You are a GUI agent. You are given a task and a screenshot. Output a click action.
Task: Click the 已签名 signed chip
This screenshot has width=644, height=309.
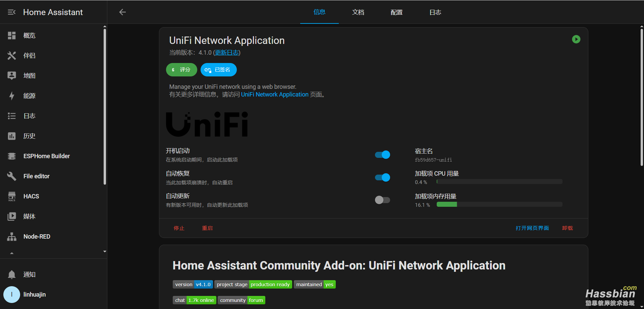(x=219, y=70)
